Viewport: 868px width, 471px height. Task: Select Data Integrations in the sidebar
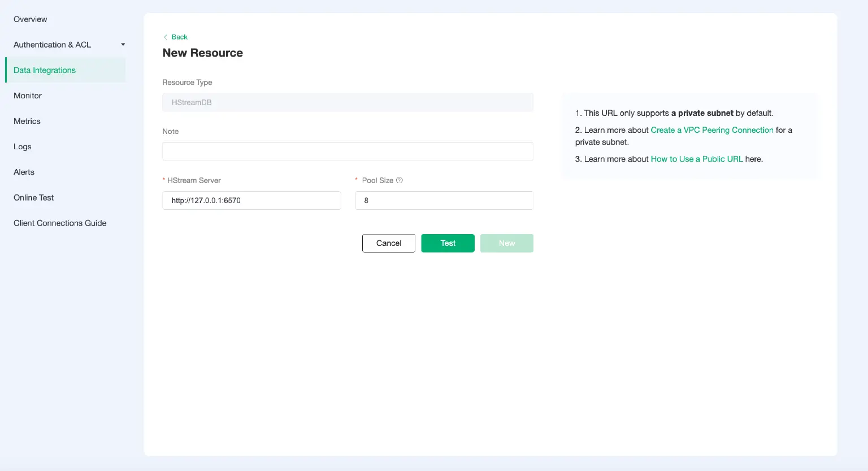point(45,70)
